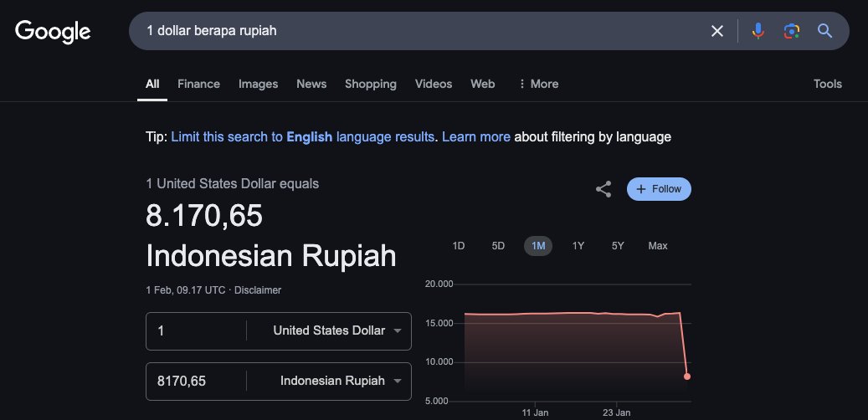Click the 8.170,65 conversion result
Screen dimensions: 868x420
[203, 215]
